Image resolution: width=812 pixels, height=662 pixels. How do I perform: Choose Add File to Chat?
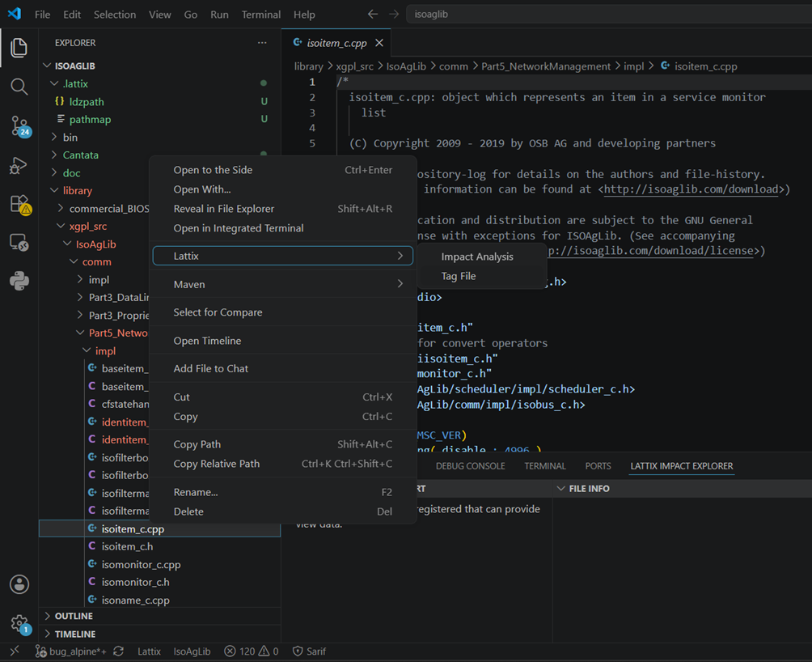tap(283, 369)
